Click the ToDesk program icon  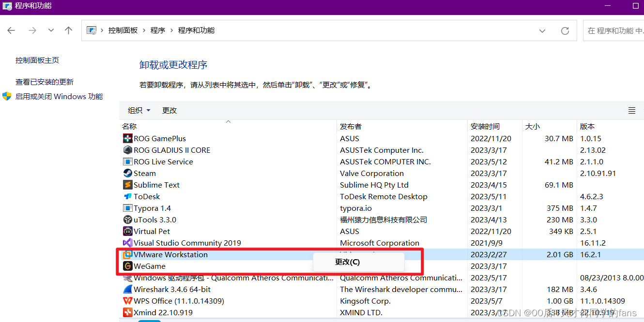click(x=127, y=196)
